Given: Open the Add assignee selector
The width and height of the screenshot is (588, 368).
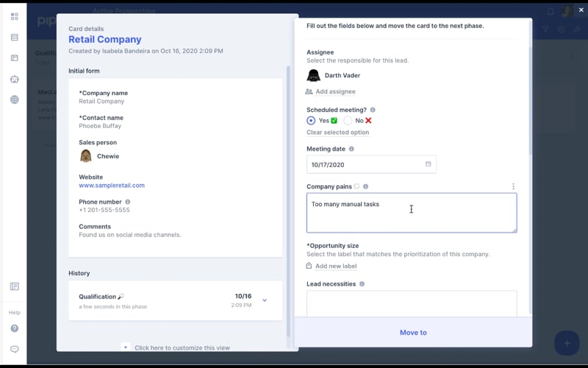Looking at the screenshot, I should [335, 92].
